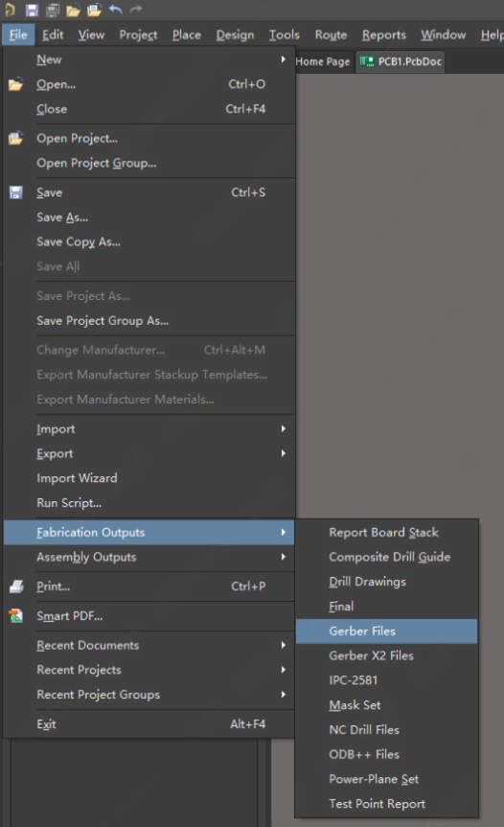
Task: Choose Composite Drill Guide
Action: click(386, 557)
